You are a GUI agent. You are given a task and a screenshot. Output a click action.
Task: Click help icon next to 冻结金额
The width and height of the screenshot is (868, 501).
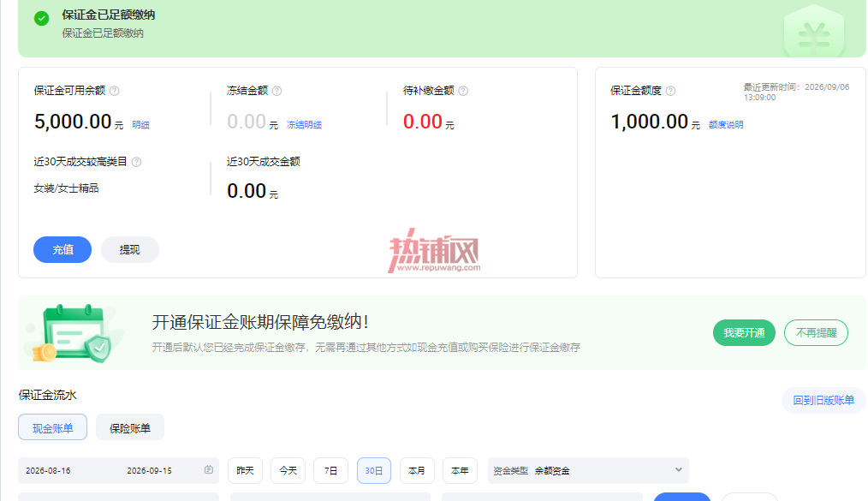(276, 91)
